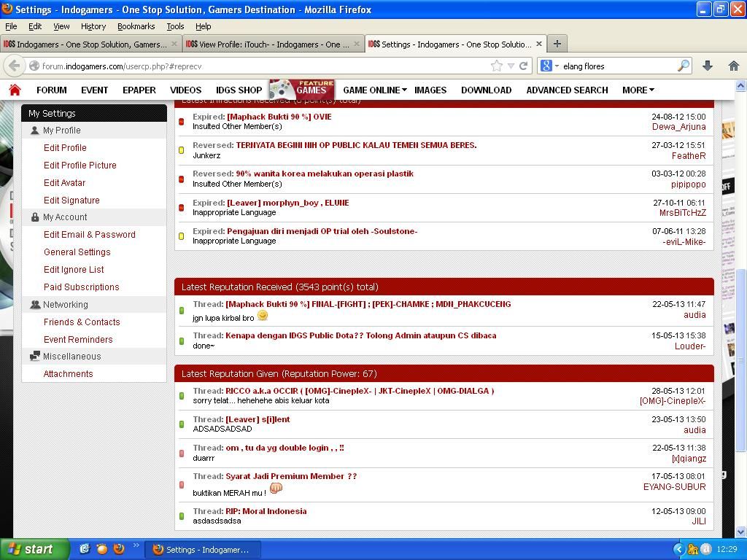Image resolution: width=747 pixels, height=560 pixels.
Task: Open IDGS SHOP navigation item
Action: point(239,90)
